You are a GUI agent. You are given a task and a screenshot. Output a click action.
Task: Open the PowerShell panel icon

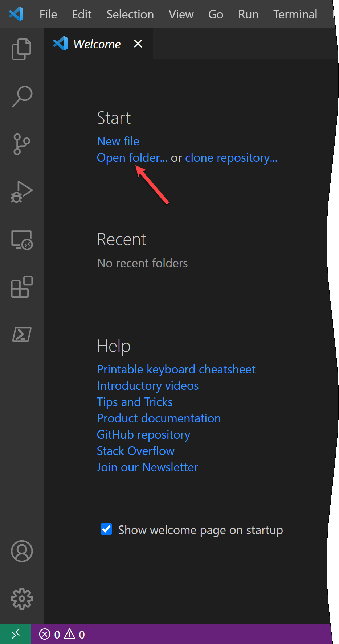22,334
